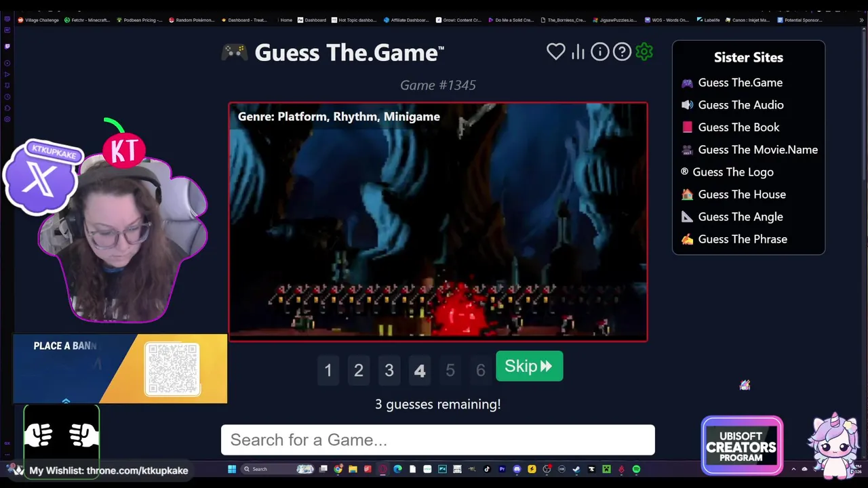Viewport: 868px width, 488px height.
Task: Click the Game #1345 label
Action: click(x=438, y=85)
